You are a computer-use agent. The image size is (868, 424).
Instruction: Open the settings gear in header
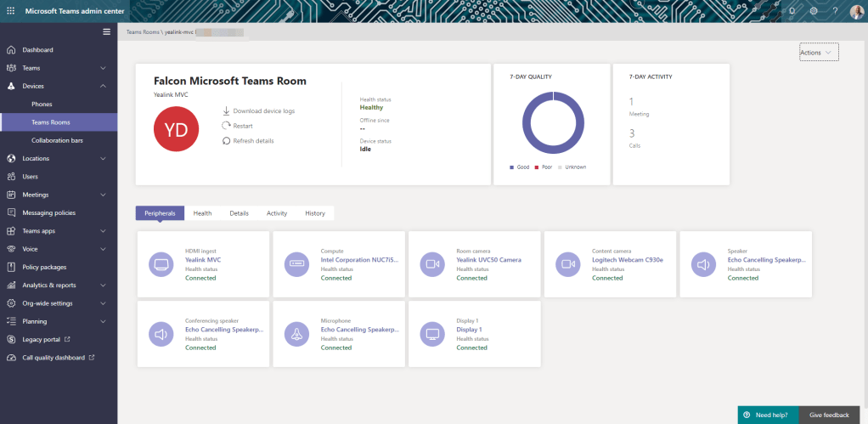tap(813, 11)
